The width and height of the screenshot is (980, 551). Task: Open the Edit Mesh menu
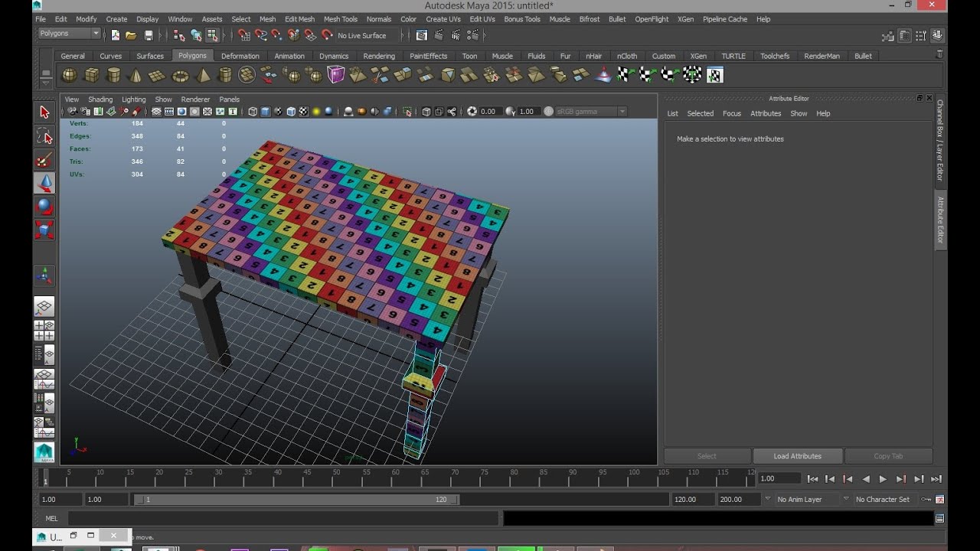point(299,19)
